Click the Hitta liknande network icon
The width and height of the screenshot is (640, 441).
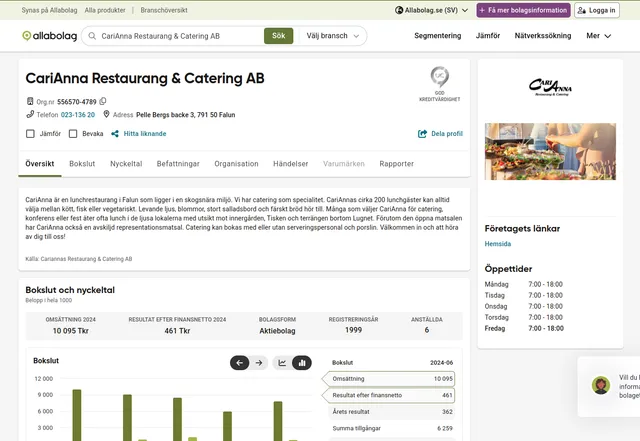[x=115, y=134]
